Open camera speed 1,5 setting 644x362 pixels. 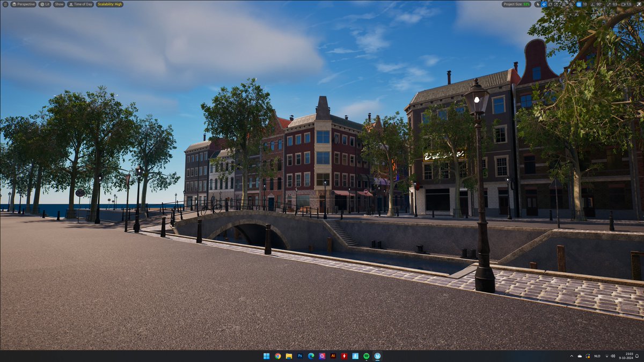pyautogui.click(x=626, y=4)
